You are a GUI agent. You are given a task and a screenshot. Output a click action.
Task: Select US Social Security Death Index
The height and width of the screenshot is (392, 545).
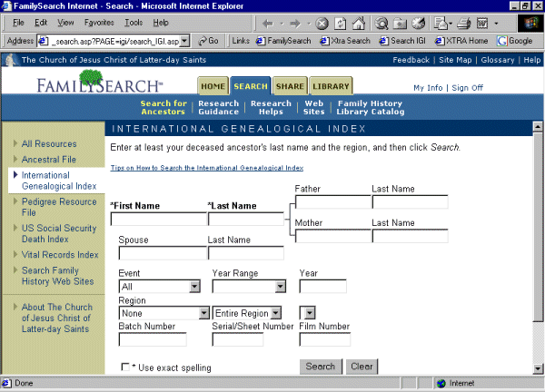[x=59, y=234]
